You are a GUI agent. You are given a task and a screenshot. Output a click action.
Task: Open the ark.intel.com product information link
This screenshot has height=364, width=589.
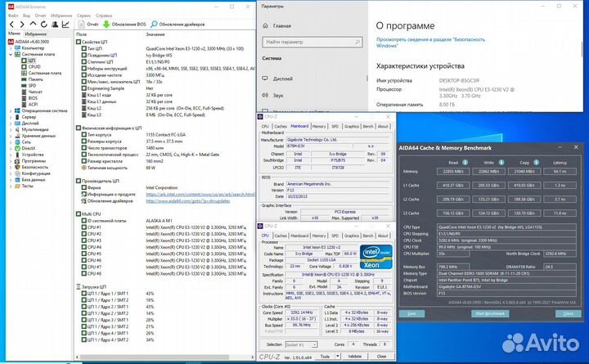coord(200,194)
